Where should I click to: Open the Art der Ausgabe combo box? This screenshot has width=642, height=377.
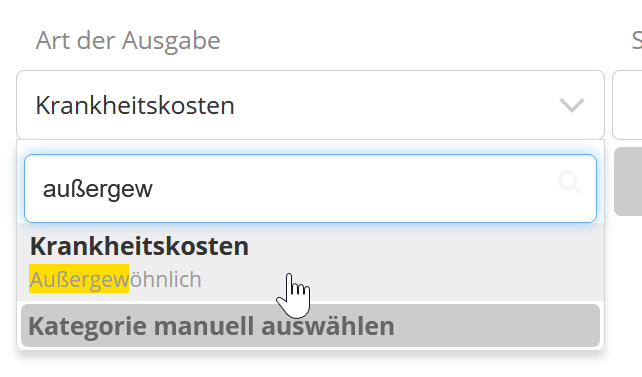coord(310,105)
